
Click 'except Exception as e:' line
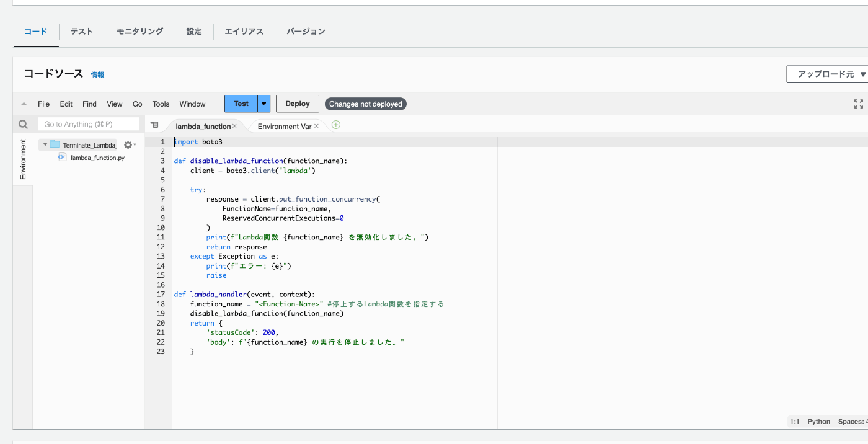click(234, 256)
